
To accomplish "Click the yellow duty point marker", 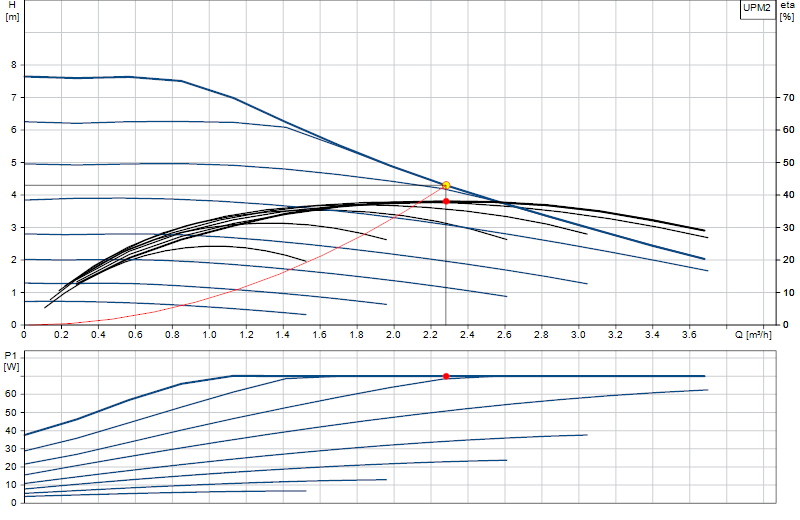I will [446, 185].
